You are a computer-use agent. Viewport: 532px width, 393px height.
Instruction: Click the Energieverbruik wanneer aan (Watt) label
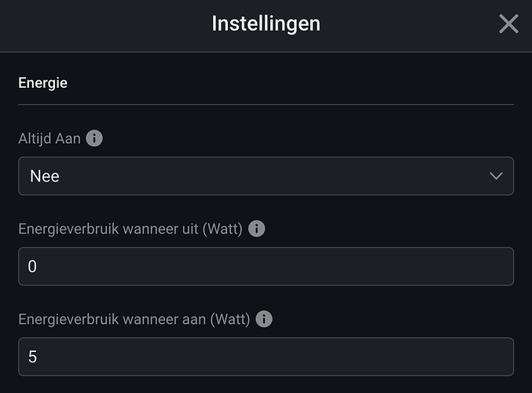coord(134,319)
